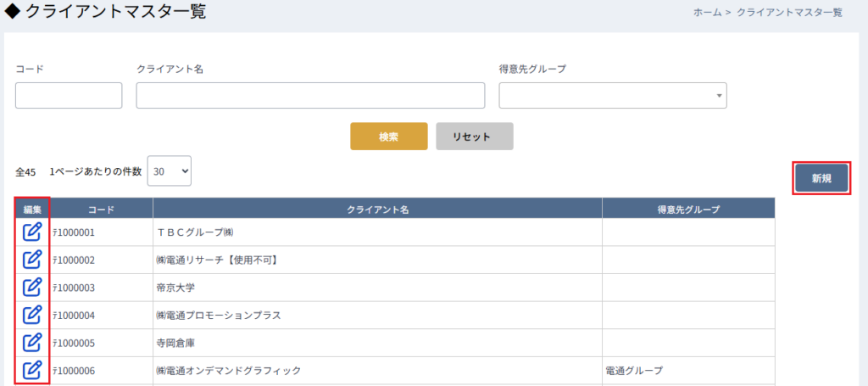The image size is (868, 386).
Task: Click the 得意先グループ column header
Action: 687,209
